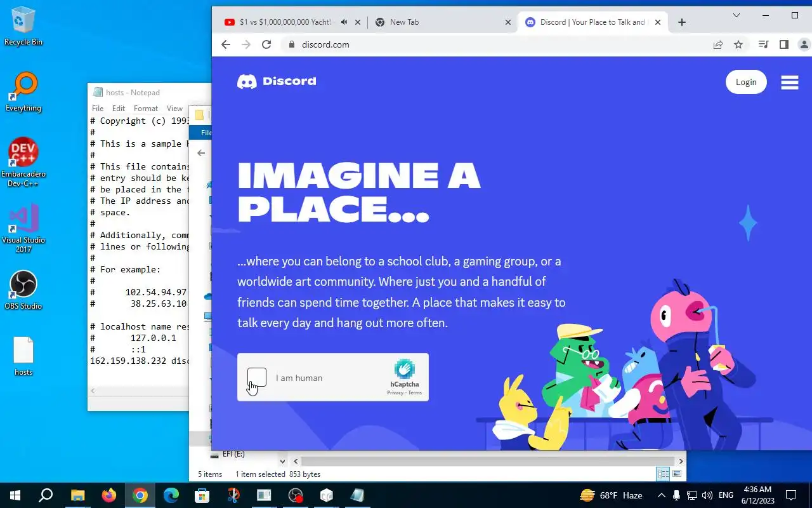Click the Discord Login button
812x508 pixels.
tap(746, 82)
